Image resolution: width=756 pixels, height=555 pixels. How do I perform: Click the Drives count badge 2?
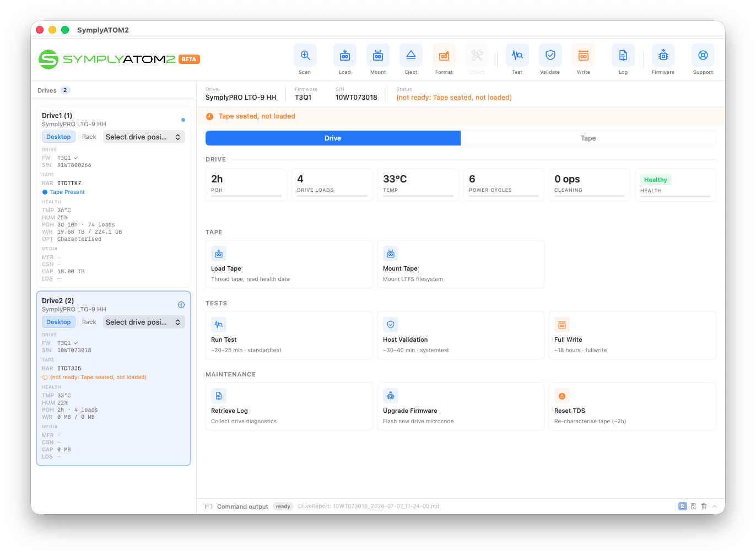65,90
